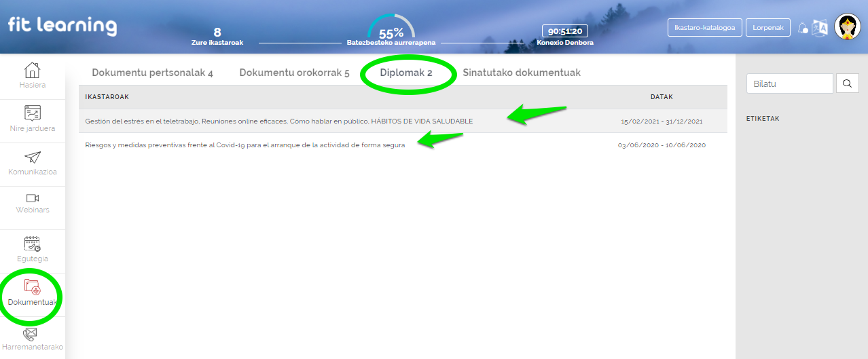Open Nire jarduera activity icon

click(32, 113)
